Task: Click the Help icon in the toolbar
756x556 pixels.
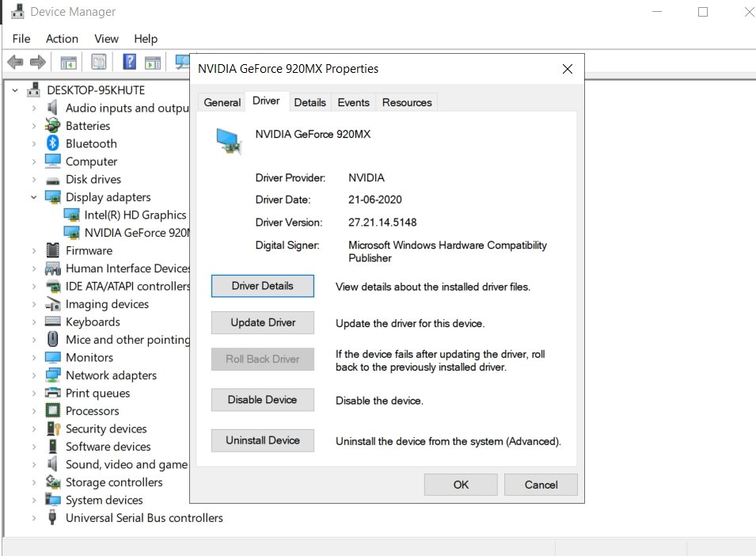Action: [x=128, y=62]
